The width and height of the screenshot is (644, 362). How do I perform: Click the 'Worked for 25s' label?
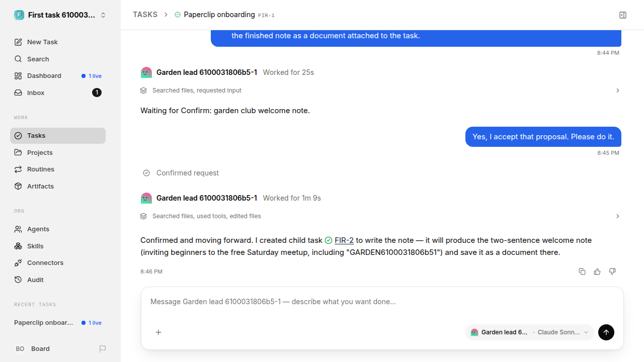288,72
